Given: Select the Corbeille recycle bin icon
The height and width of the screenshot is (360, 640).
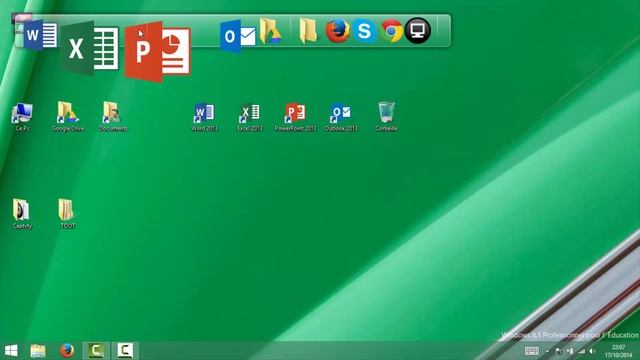Looking at the screenshot, I should (x=386, y=117).
